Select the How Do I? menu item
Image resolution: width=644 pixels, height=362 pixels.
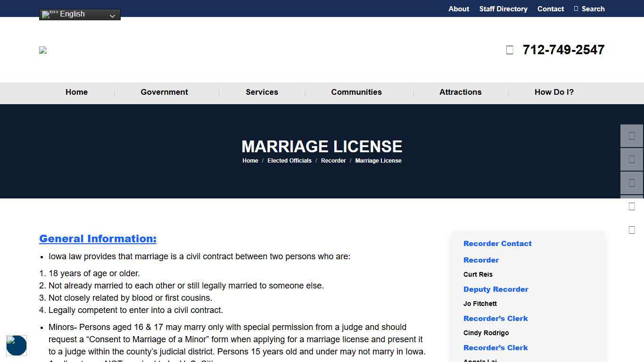click(x=554, y=92)
